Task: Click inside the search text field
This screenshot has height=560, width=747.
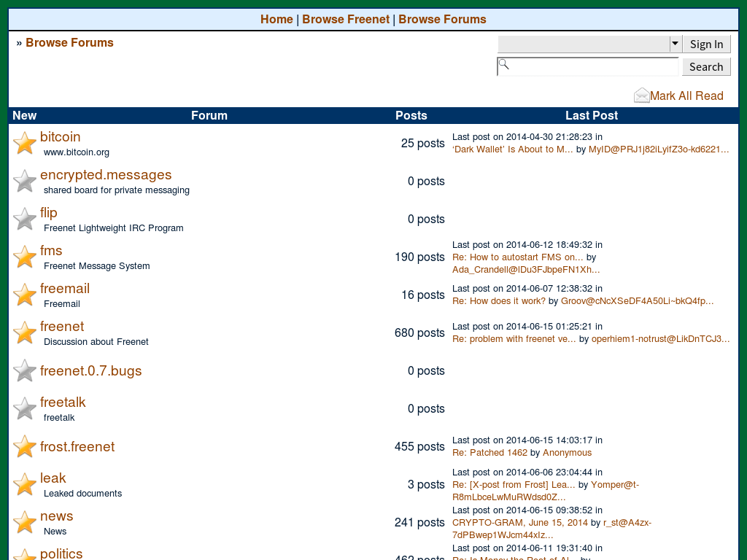Action: pyautogui.click(x=584, y=66)
